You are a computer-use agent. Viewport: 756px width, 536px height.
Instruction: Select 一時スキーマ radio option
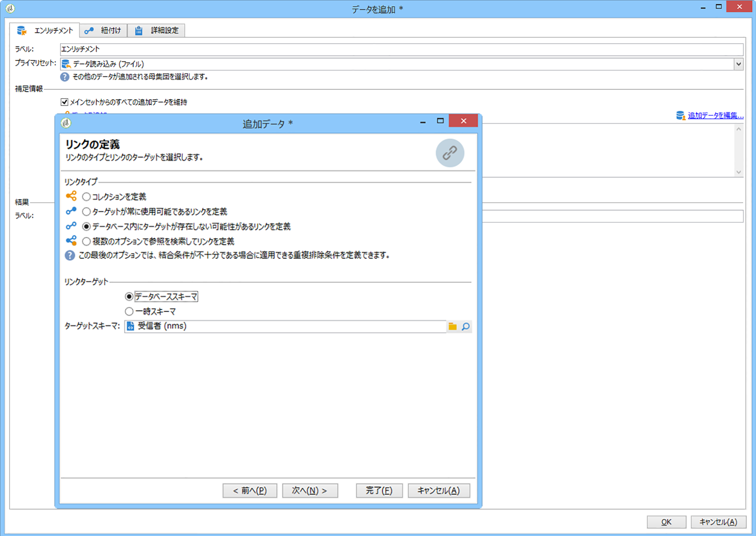(x=129, y=312)
